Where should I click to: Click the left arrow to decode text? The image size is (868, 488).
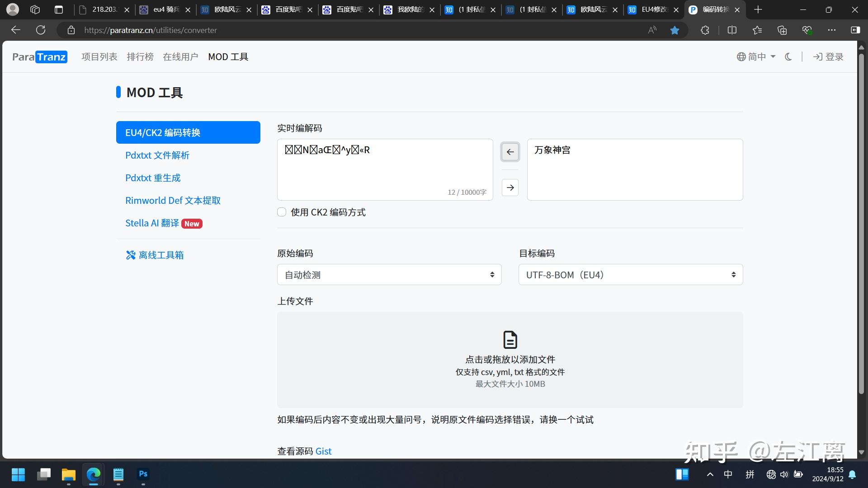click(510, 152)
